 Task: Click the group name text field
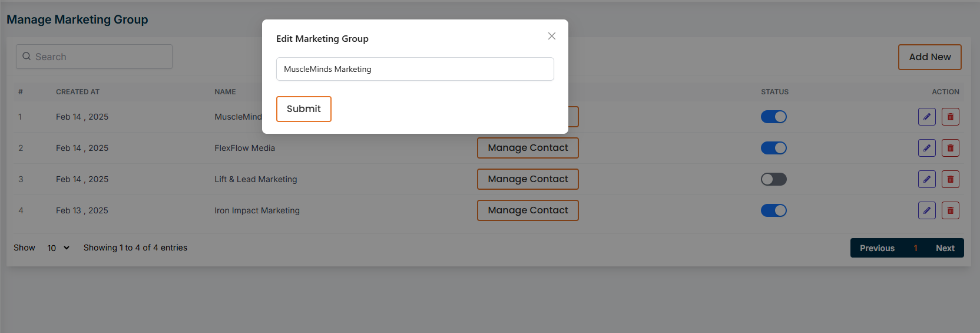pyautogui.click(x=415, y=69)
